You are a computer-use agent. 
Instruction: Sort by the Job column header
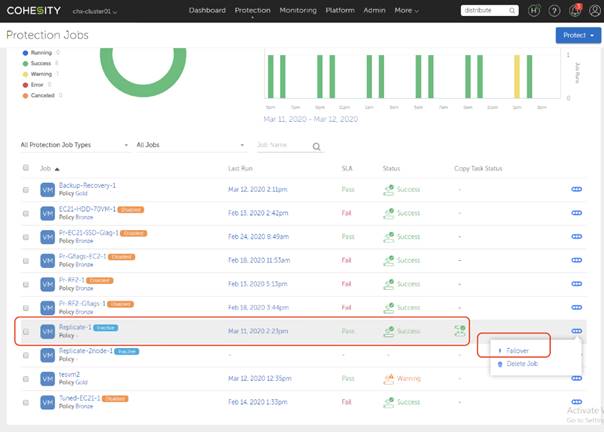50,168
